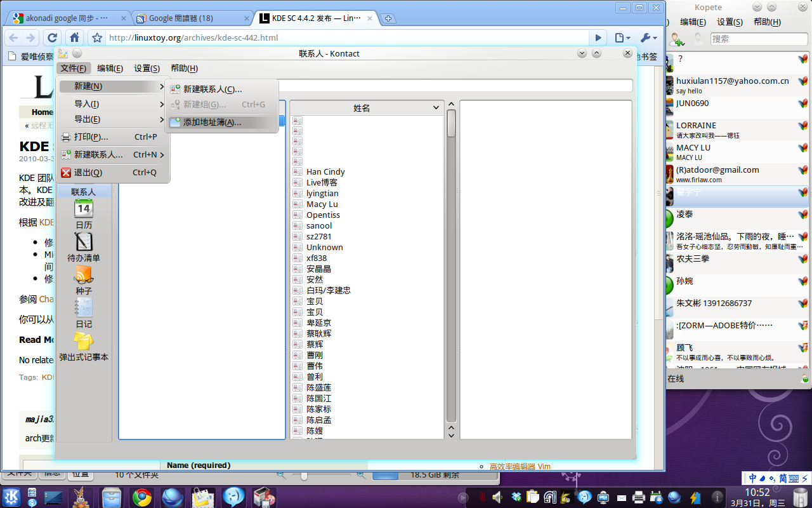Select contact Han Cindy in the list
The width and height of the screenshot is (812, 508).
tap(325, 172)
